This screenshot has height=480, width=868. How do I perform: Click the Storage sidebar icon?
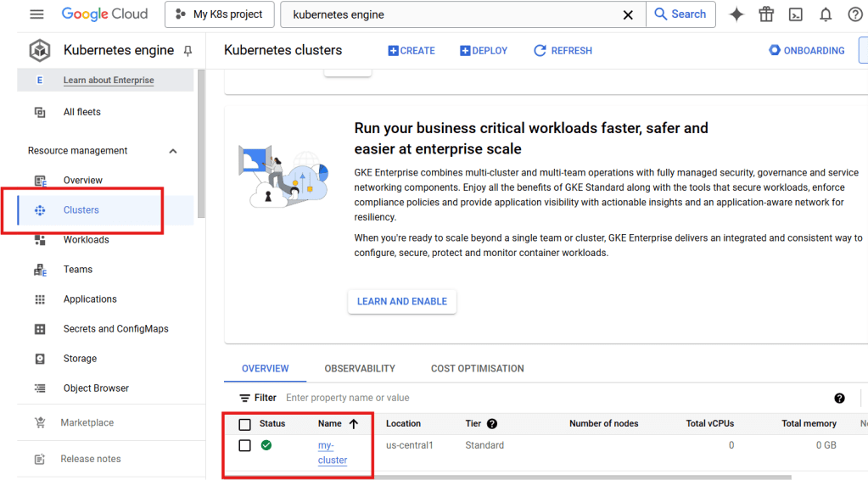(40, 359)
